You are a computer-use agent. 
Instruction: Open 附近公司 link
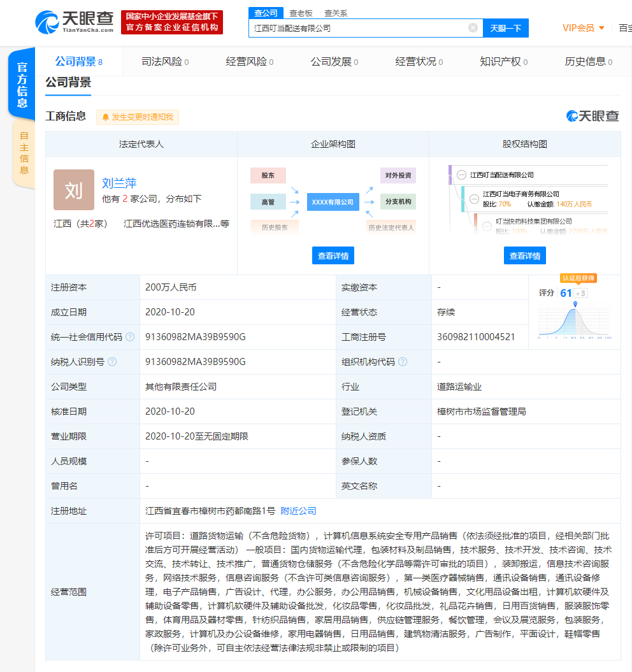298,511
